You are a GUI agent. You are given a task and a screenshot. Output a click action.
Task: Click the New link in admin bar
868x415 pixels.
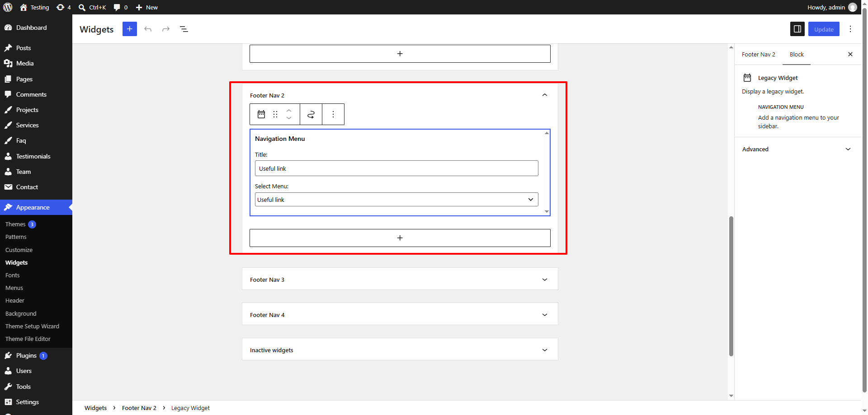[147, 7]
